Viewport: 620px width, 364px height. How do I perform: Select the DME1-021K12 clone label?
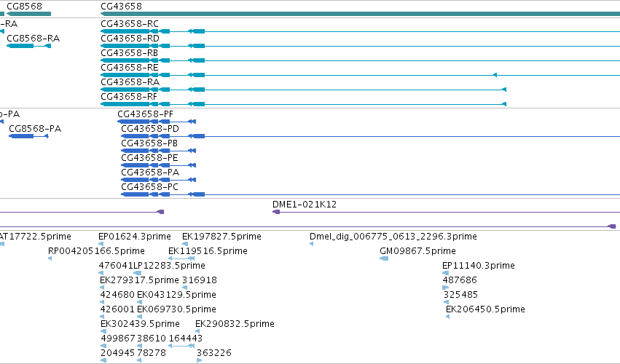[x=305, y=205]
